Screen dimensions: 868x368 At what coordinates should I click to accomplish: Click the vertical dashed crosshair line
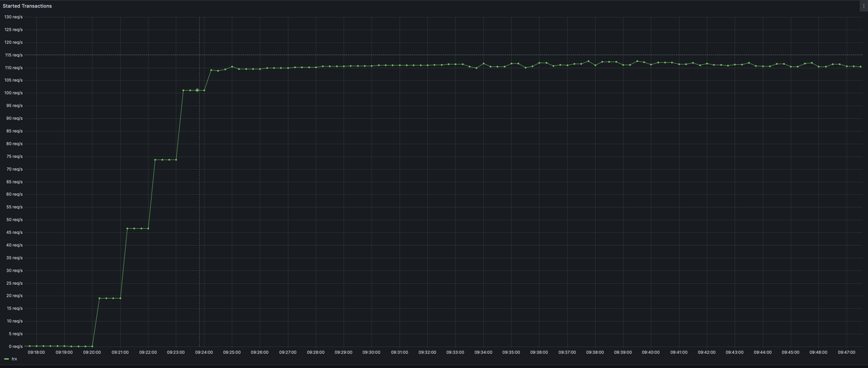click(200, 189)
